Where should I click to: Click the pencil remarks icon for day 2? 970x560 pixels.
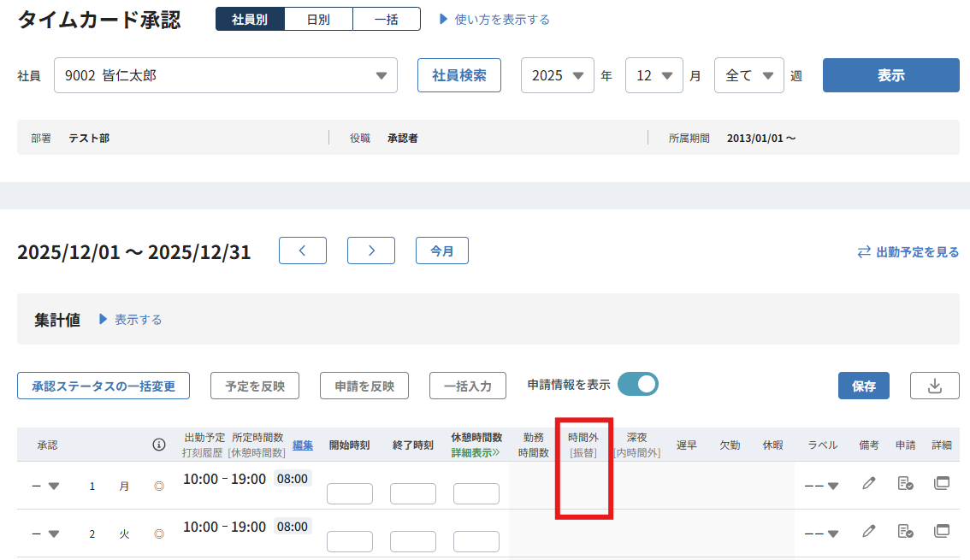869,531
